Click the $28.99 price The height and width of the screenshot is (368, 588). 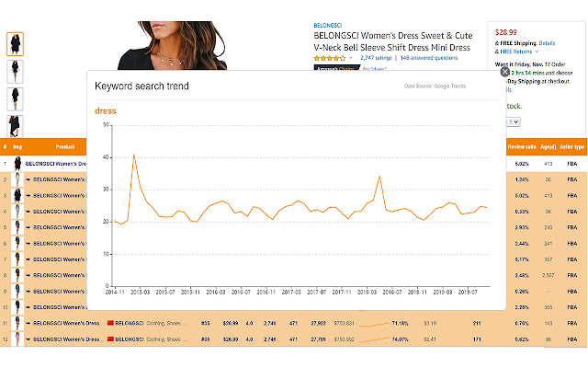pos(506,32)
